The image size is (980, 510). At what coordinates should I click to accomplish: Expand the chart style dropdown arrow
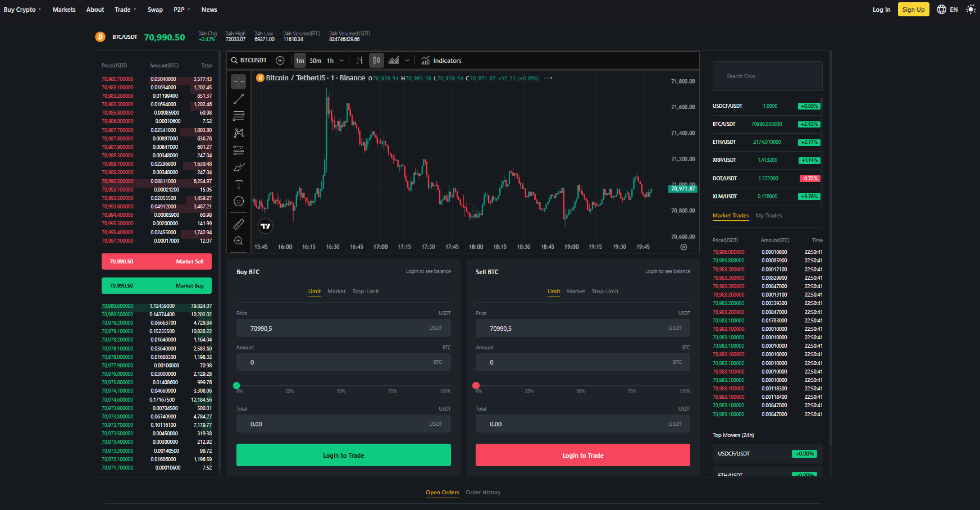pos(407,61)
